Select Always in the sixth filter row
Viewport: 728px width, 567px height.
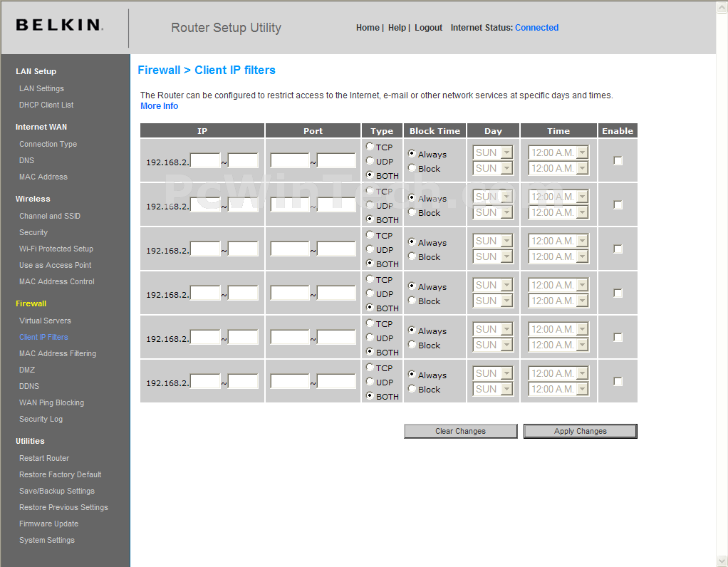coord(412,374)
